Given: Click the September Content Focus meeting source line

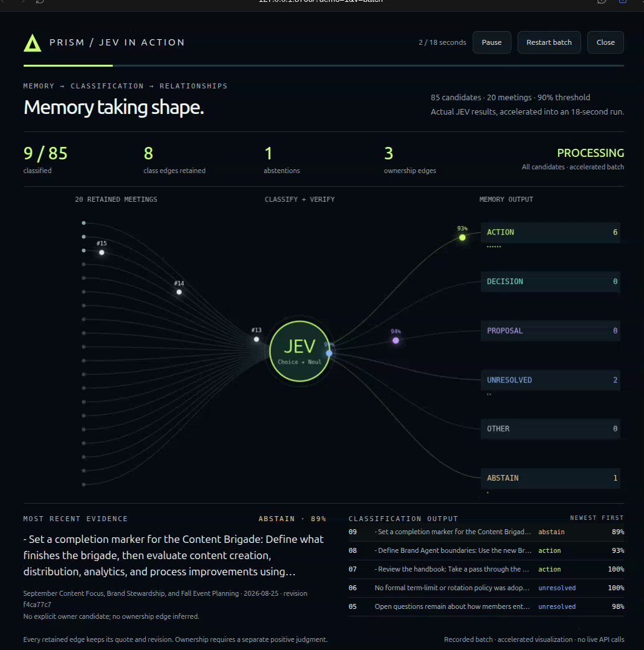Looking at the screenshot, I should tap(165, 599).
